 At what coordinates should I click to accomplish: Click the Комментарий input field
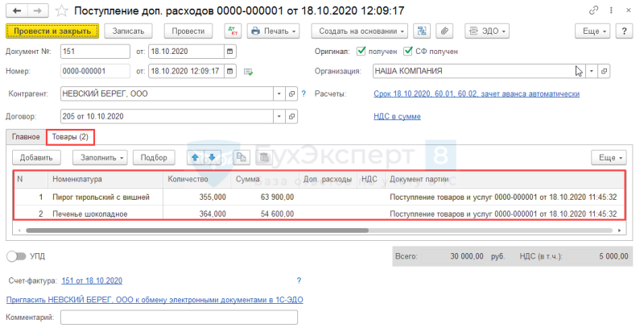(x=179, y=318)
